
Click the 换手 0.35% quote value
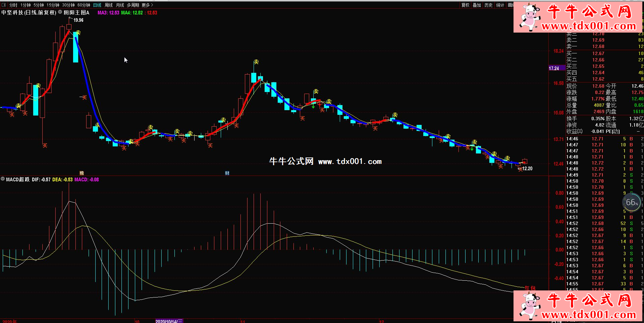pos(598,119)
